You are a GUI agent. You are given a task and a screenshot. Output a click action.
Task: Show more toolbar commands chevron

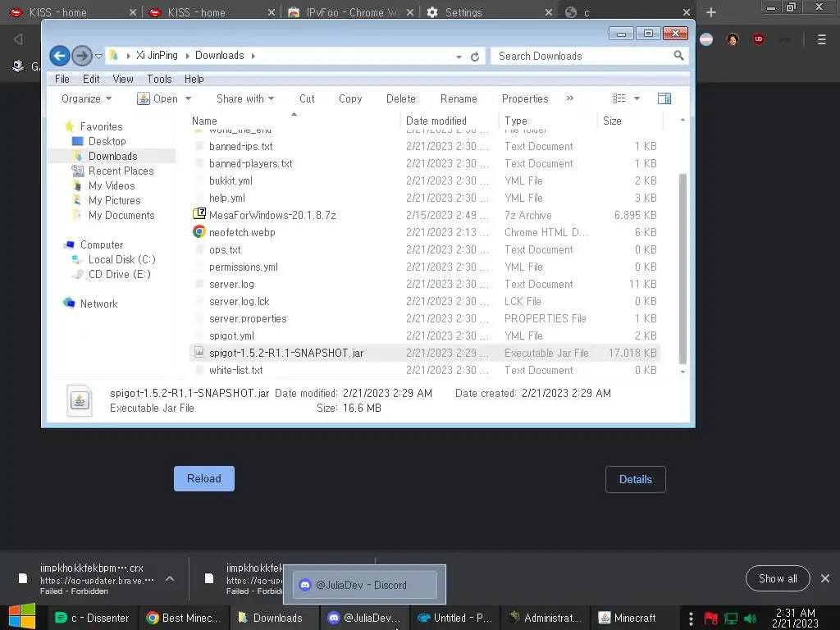[570, 98]
